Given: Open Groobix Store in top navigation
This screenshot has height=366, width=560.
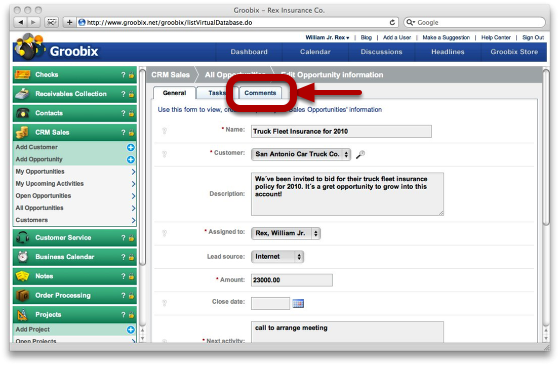Looking at the screenshot, I should point(514,52).
